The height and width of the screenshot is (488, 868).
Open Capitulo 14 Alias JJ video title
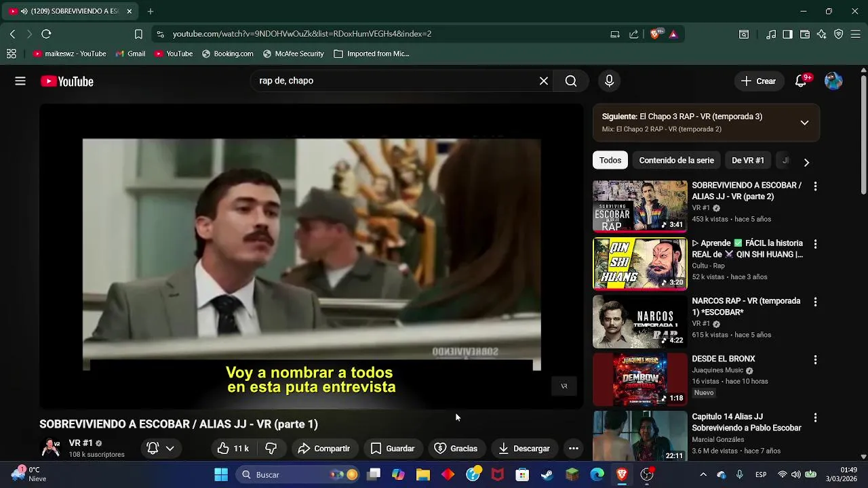(747, 422)
